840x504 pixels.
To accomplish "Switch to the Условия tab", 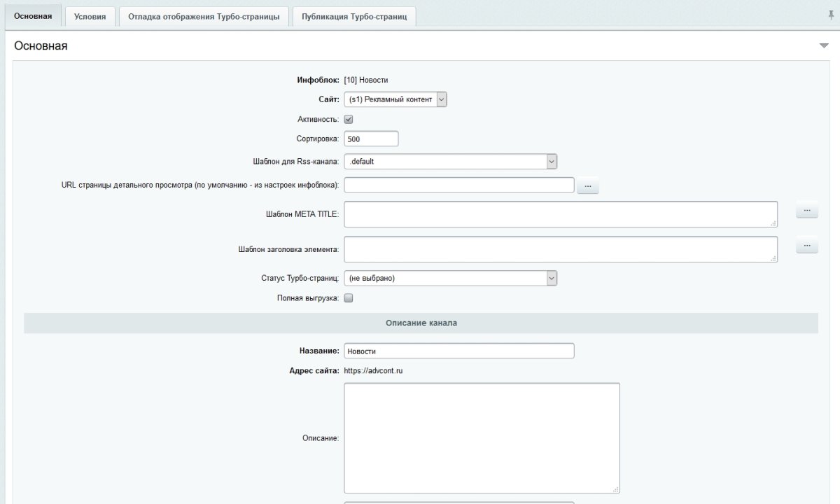I will 90,17.
